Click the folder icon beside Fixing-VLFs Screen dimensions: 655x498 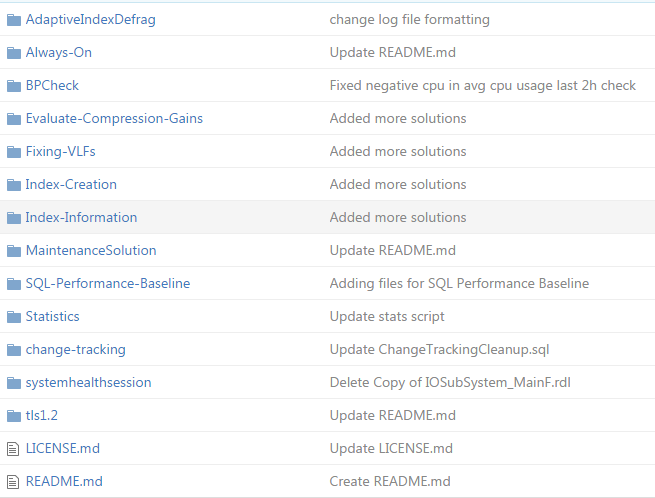point(13,152)
